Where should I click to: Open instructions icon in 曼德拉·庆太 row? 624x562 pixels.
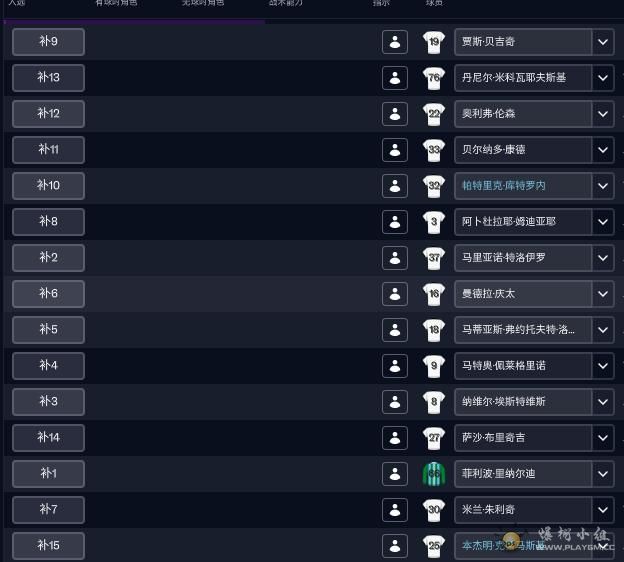395,294
